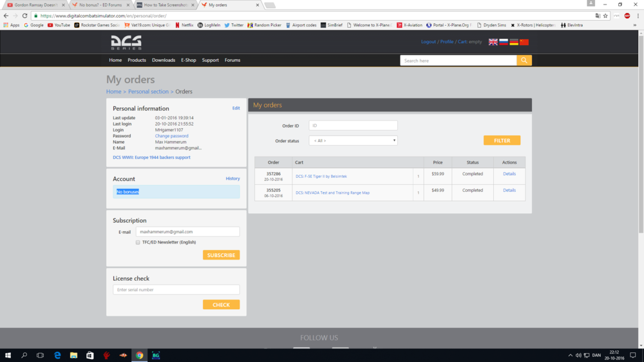
Task: Open the Forums menu item
Action: click(232, 60)
